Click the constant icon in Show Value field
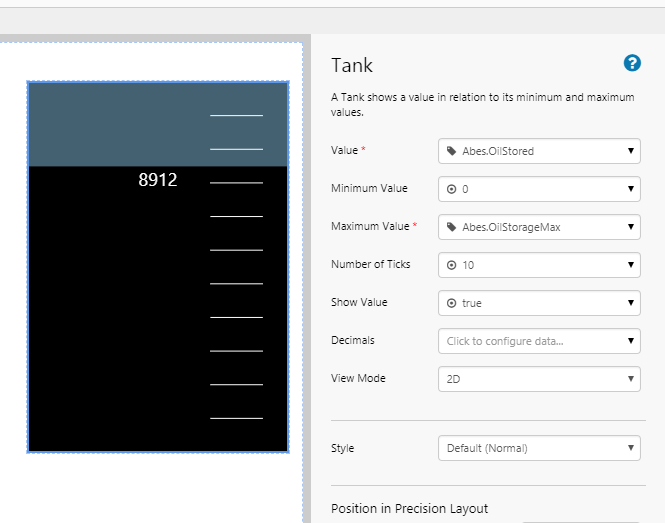The image size is (665, 523). 451,303
